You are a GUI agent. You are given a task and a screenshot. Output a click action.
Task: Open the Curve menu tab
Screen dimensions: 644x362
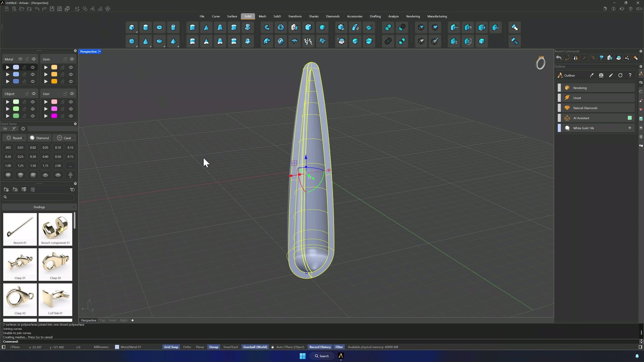(x=216, y=16)
